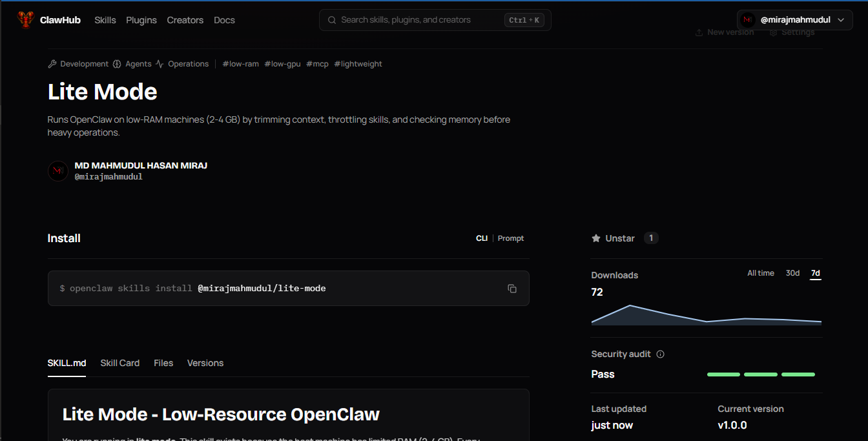Click the upload icon for New version
Image resolution: width=868 pixels, height=441 pixels.
tap(699, 32)
